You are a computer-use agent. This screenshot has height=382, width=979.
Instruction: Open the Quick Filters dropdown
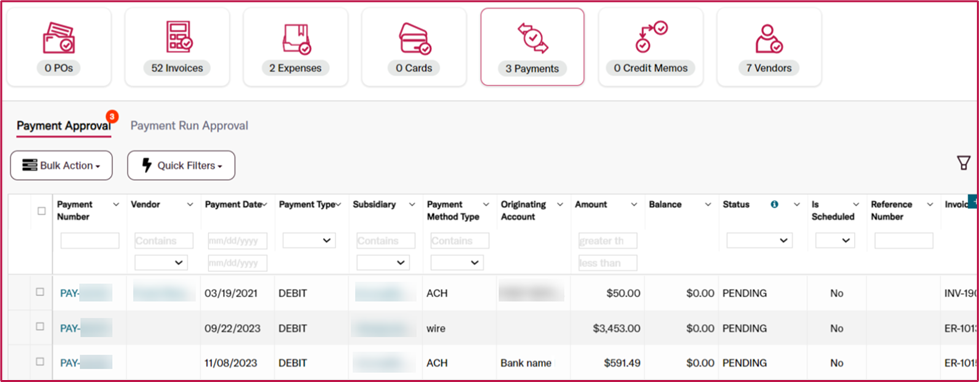point(181,165)
